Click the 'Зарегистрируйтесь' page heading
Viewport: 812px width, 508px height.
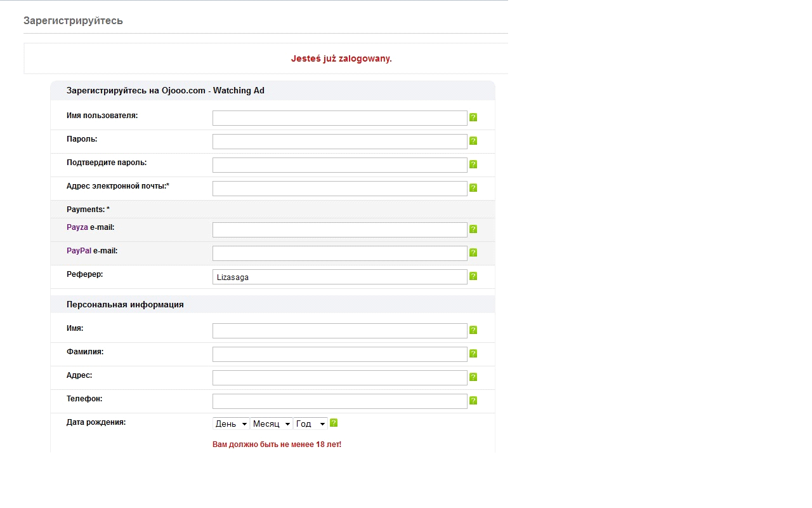pyautogui.click(x=73, y=21)
